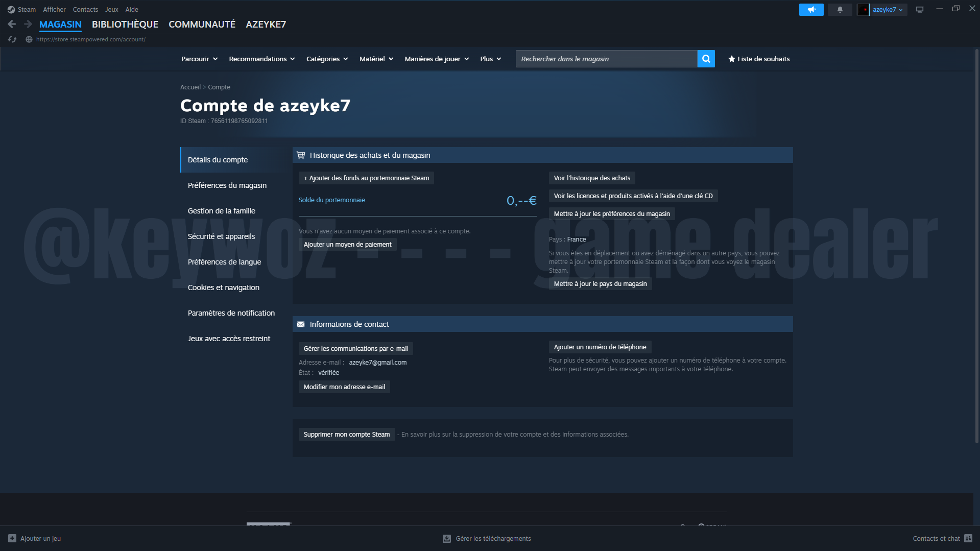980x551 pixels.
Task: Open Sécurité et appareils section
Action: click(221, 236)
